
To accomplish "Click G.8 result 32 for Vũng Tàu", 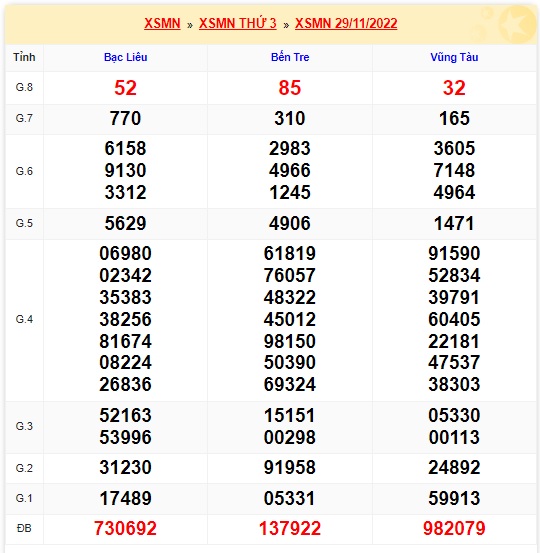I will [x=454, y=88].
